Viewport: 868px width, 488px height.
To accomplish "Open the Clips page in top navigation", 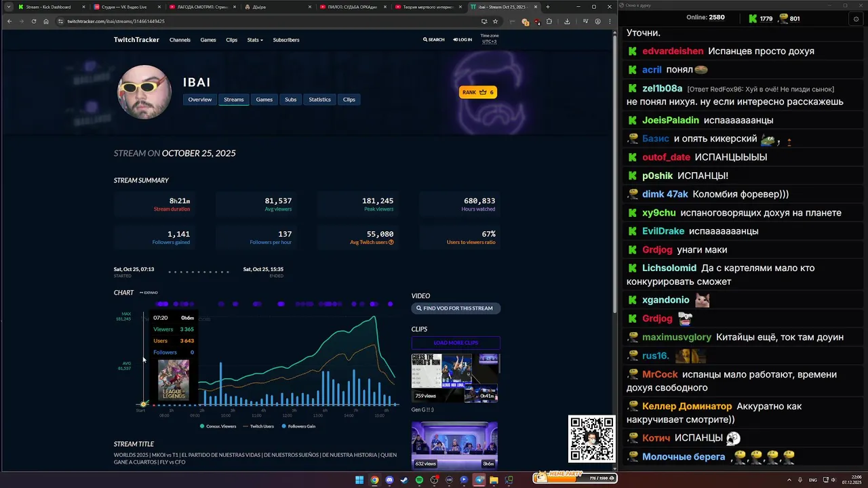I will click(231, 40).
